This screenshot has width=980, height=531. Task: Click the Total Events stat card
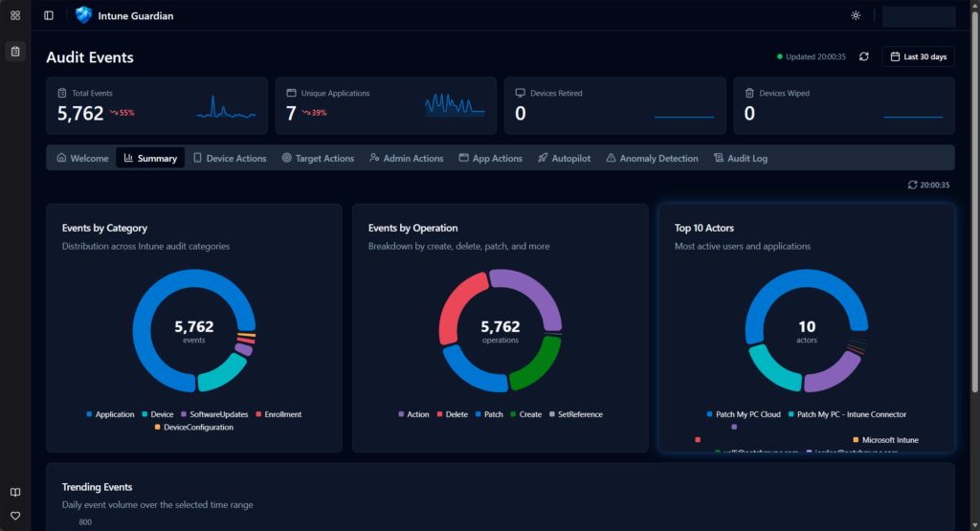157,105
